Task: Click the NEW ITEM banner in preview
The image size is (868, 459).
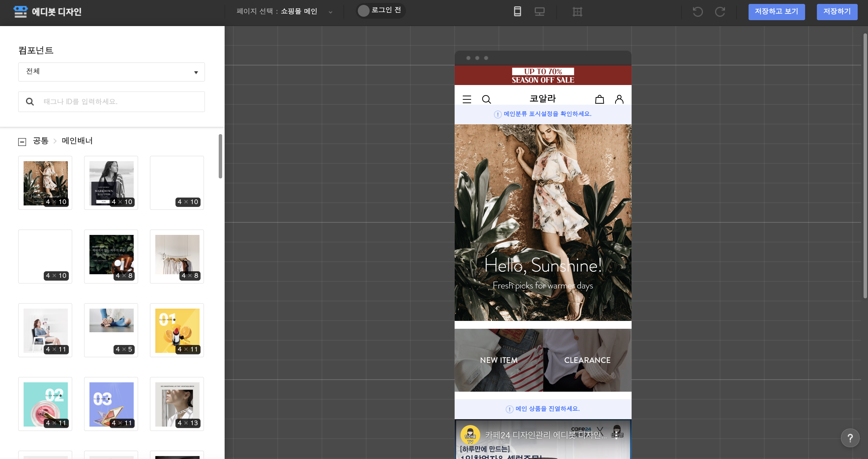Action: tap(498, 360)
